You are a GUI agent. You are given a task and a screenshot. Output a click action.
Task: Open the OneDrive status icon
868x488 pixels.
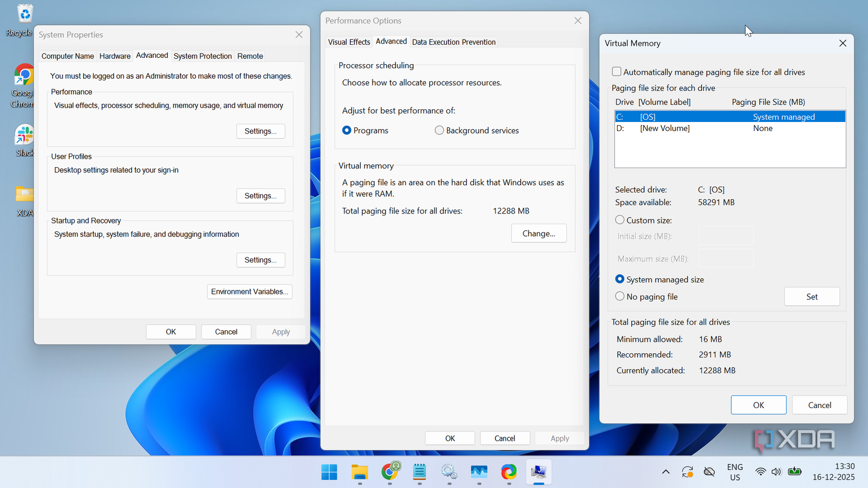[709, 472]
